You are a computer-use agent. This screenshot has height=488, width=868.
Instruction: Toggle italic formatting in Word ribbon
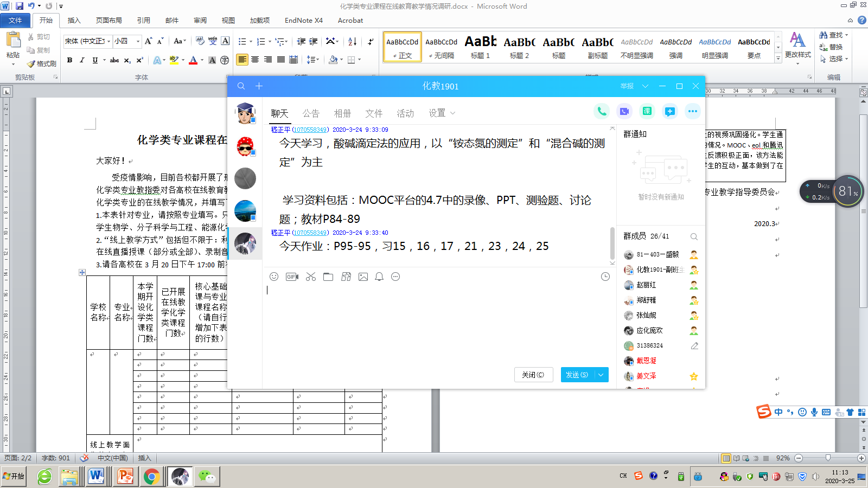point(82,60)
